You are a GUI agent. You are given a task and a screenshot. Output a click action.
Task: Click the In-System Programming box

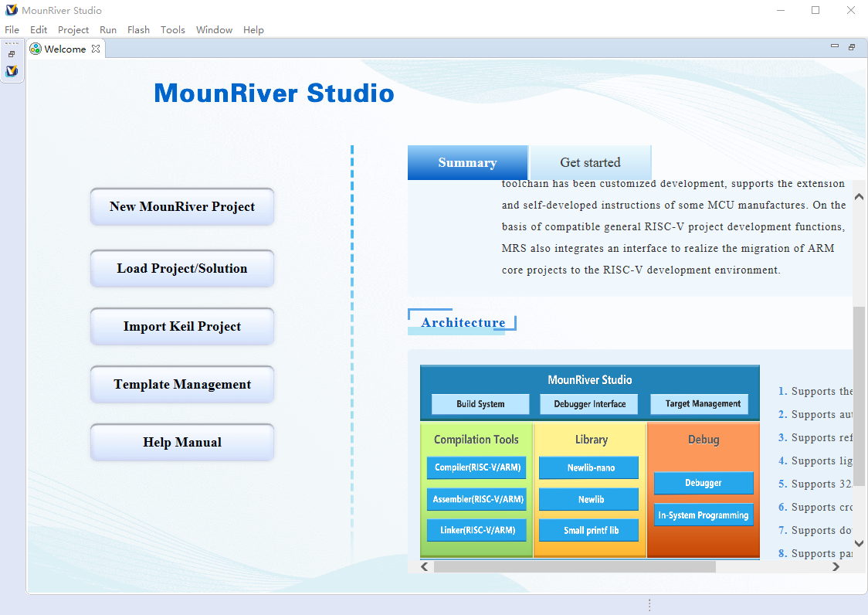tap(703, 515)
